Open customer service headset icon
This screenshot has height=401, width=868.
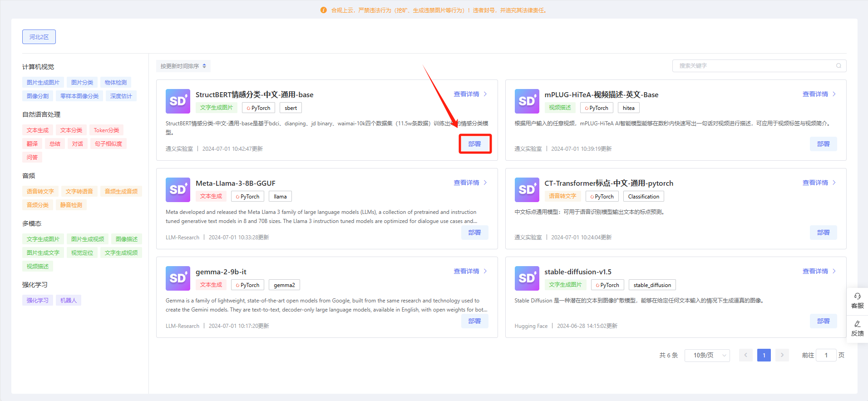point(857,296)
